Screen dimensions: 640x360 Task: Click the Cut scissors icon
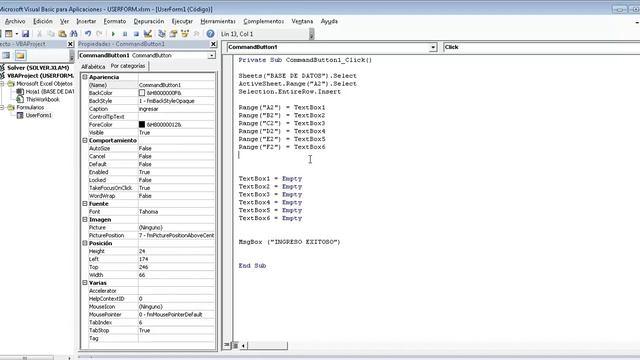tap(40, 34)
